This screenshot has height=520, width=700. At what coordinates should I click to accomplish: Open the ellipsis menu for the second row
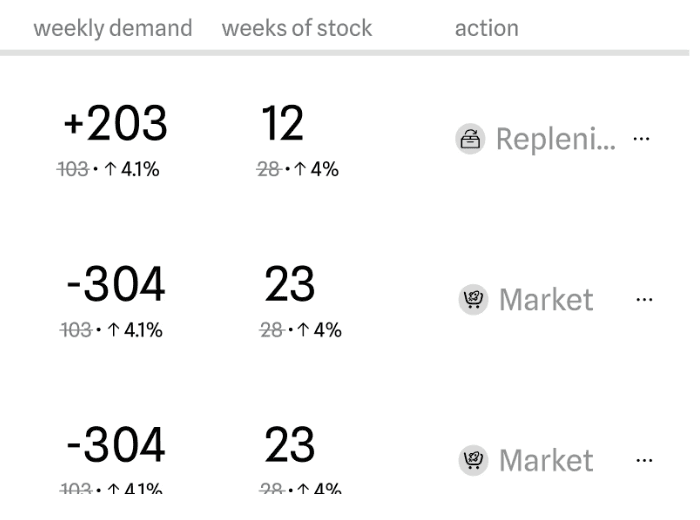tap(644, 300)
